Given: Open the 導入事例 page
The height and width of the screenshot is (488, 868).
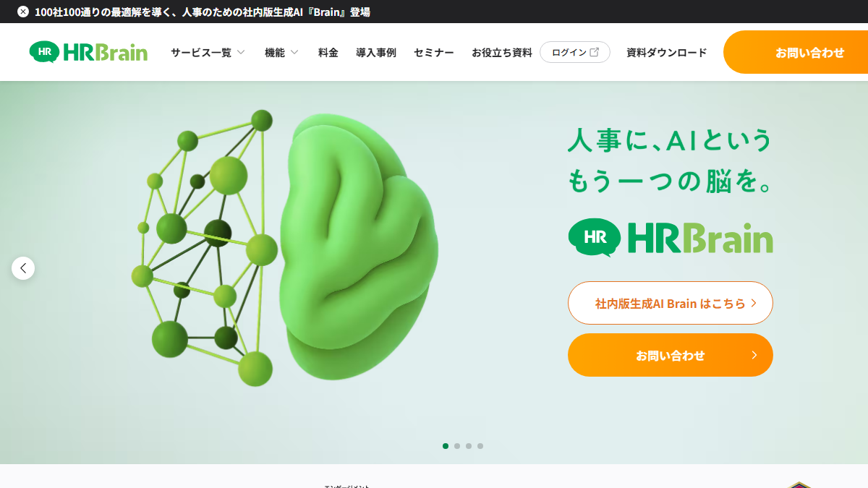Looking at the screenshot, I should click(376, 52).
